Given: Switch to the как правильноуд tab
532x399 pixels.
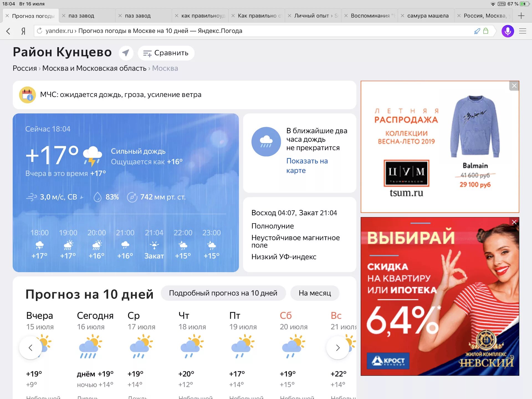Looking at the screenshot, I should 200,16.
